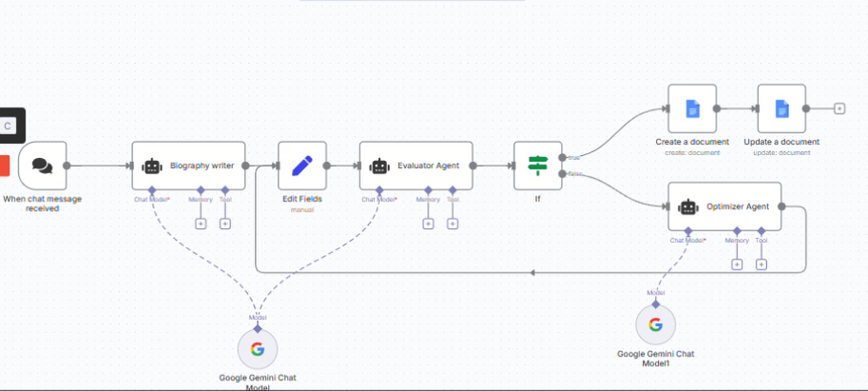This screenshot has height=391, width=868.
Task: Select the Google Gemini Chat Model1 node
Action: (655, 324)
